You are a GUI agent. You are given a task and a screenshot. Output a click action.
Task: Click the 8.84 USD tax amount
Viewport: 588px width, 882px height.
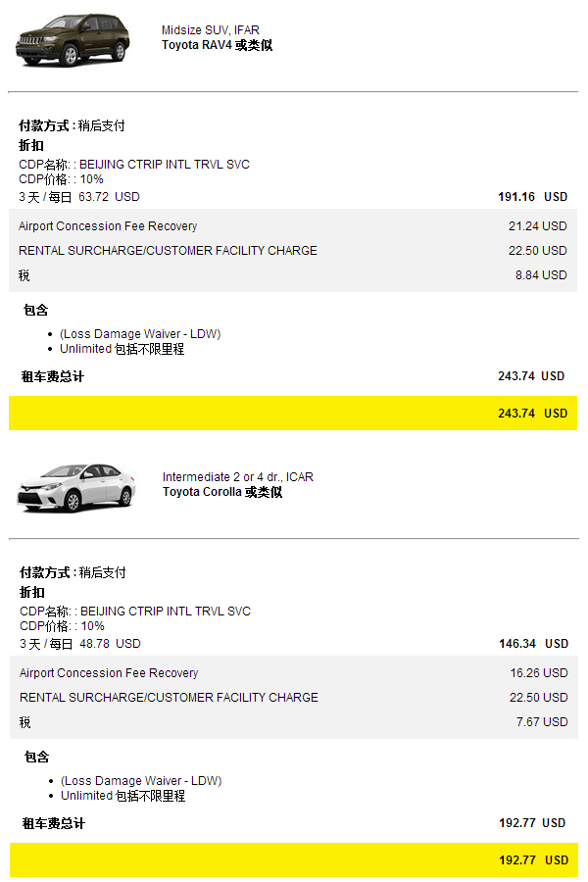pos(541,275)
